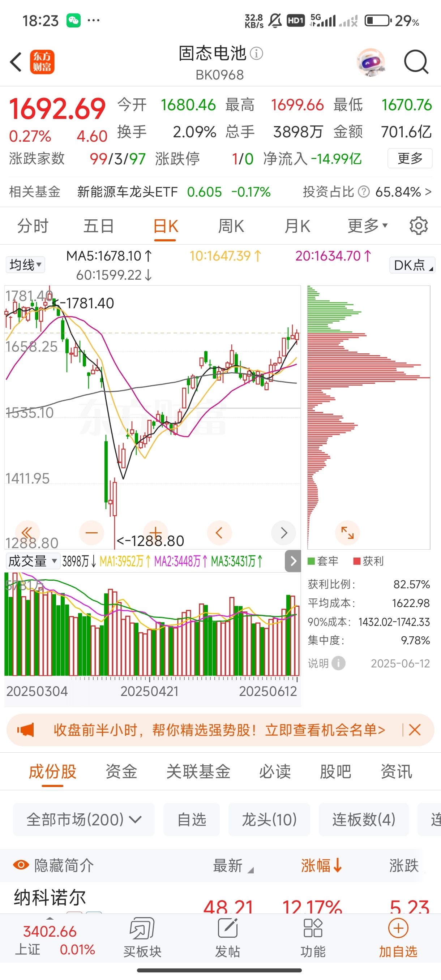Open the 均线 indicator dropdown

click(x=25, y=265)
